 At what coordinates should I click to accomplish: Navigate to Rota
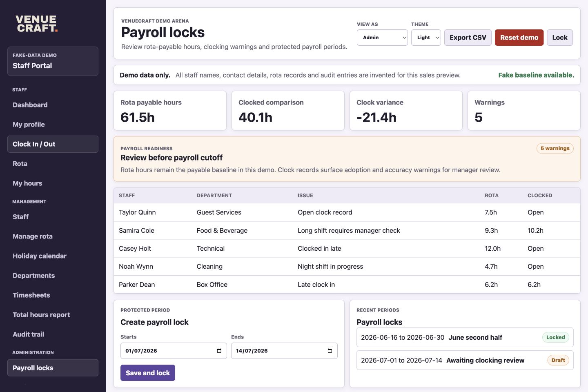(53, 164)
